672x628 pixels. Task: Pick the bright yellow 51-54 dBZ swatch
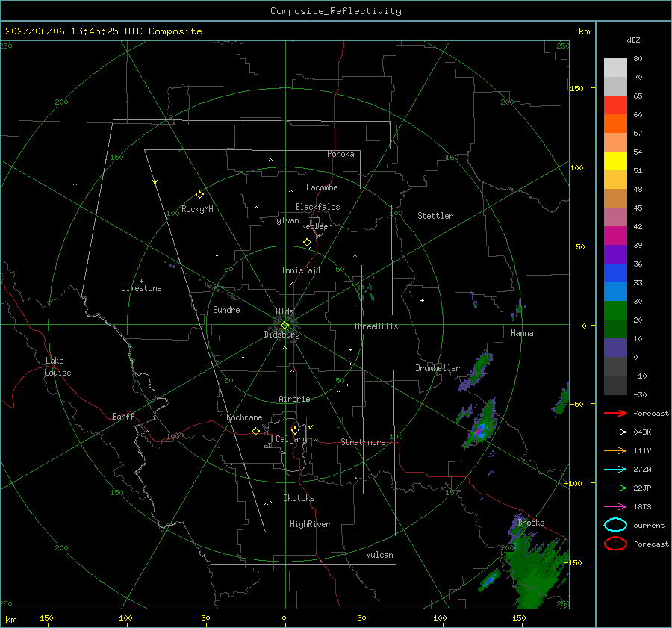pyautogui.click(x=615, y=161)
